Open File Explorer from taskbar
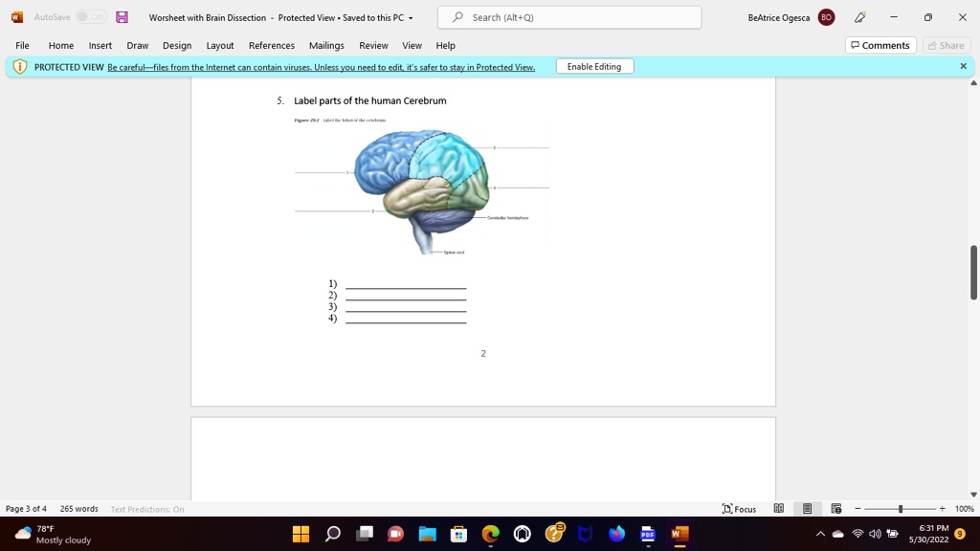The width and height of the screenshot is (980, 551). point(428,534)
